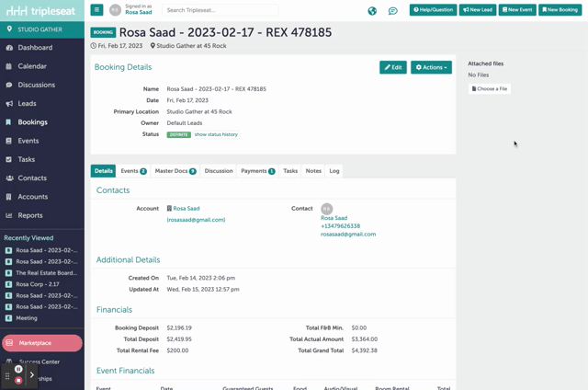Click the New Booking button
The width and height of the screenshot is (588, 390).
560,10
